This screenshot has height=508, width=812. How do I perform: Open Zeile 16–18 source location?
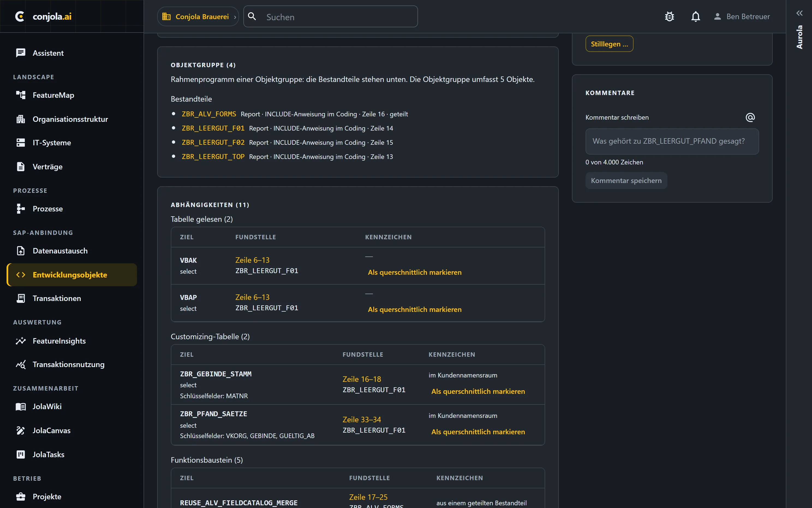(362, 379)
